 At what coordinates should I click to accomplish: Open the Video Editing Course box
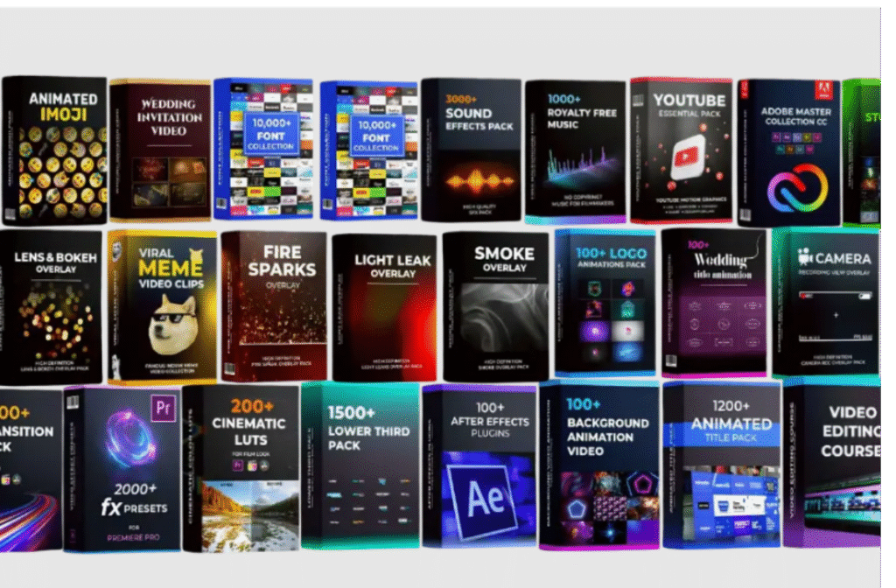(x=832, y=465)
